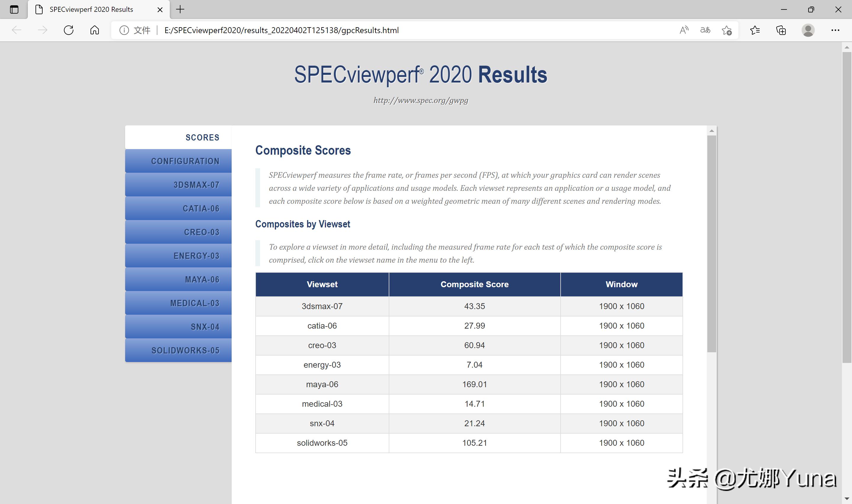Click the inner results panel scrollbar

711,243
